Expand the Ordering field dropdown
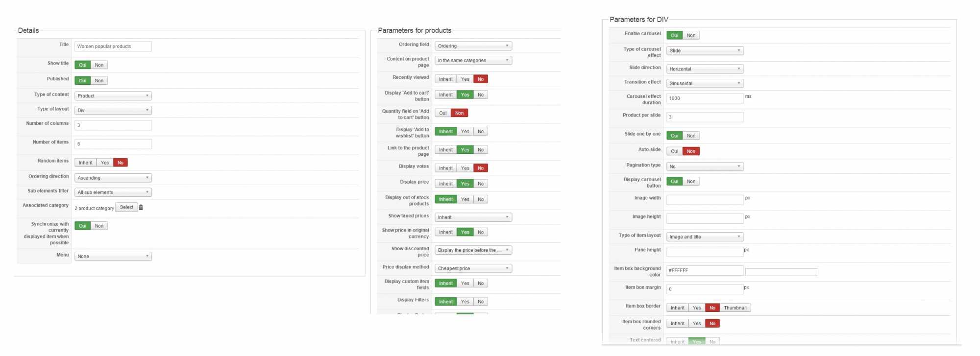The image size is (980, 356). pos(473,46)
